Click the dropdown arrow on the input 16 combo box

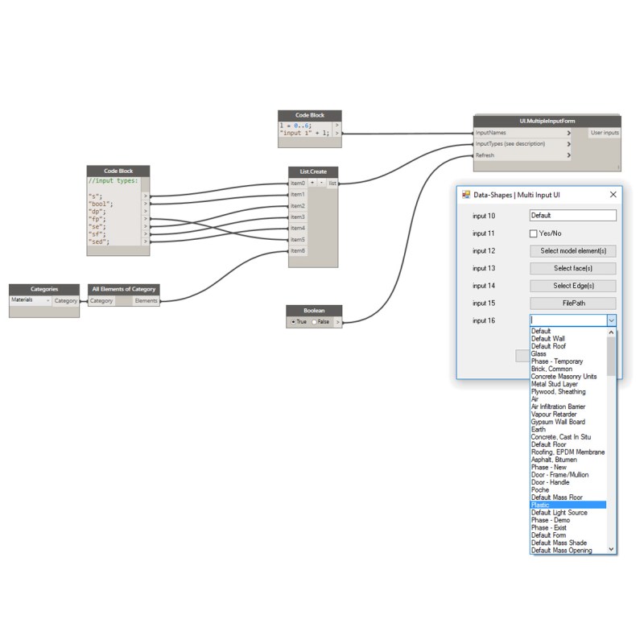tap(611, 320)
